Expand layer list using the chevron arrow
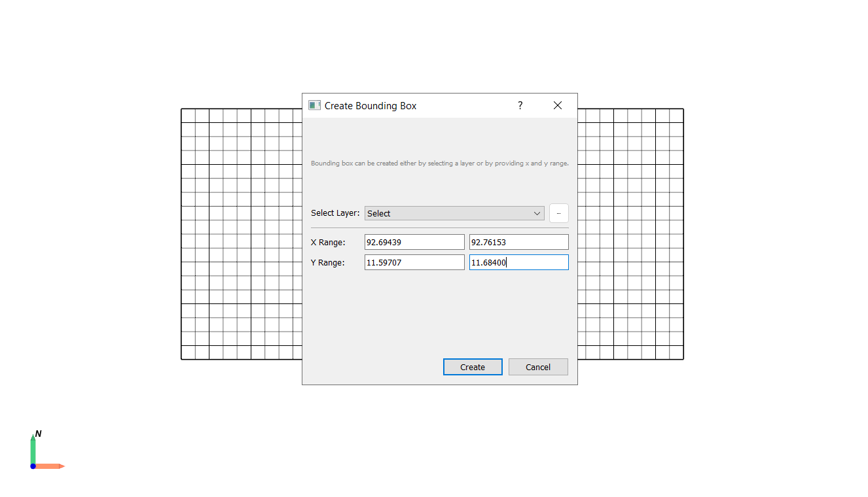This screenshot has width=868, height=497. (537, 213)
